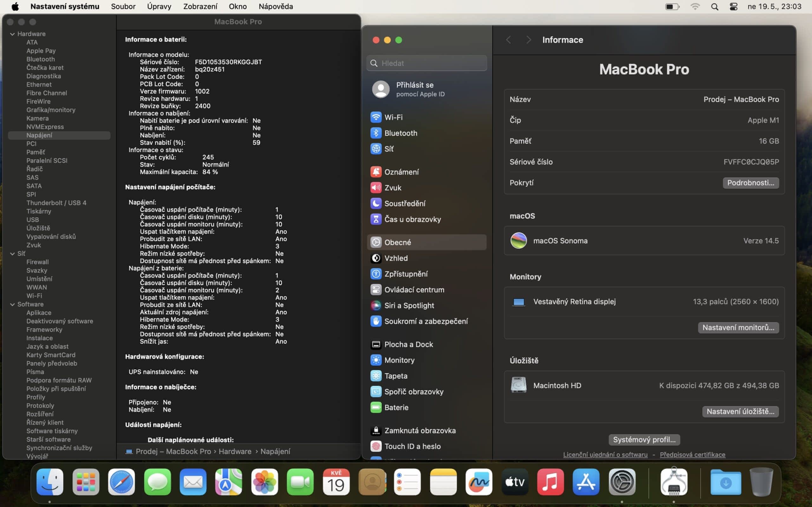Viewport: 812px width, 507px height.
Task: Click the Podrobnosti coverage button
Action: pos(750,183)
